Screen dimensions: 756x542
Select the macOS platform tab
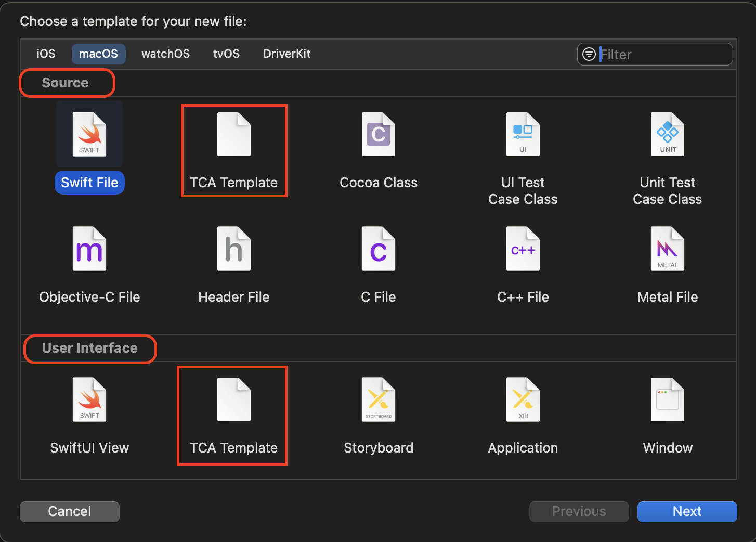point(98,54)
